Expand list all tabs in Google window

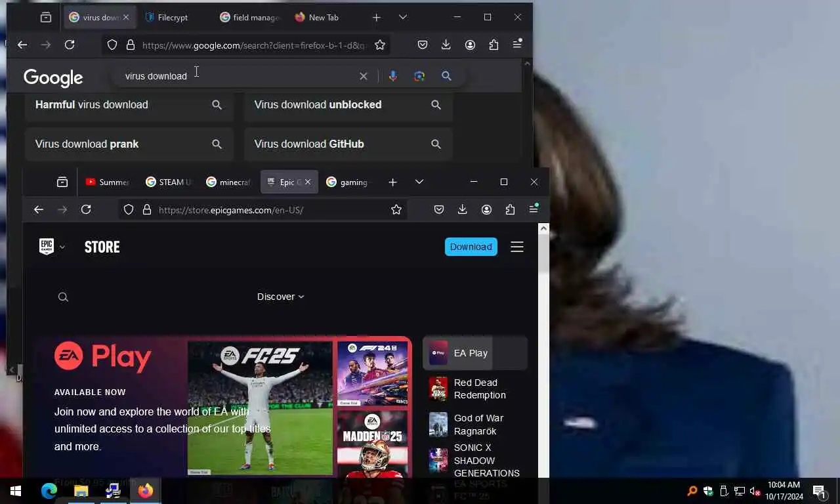(x=403, y=18)
